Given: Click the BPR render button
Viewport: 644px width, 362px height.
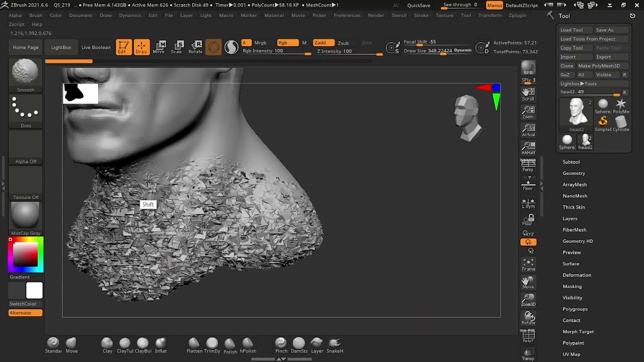Looking at the screenshot, I should pos(528,67).
